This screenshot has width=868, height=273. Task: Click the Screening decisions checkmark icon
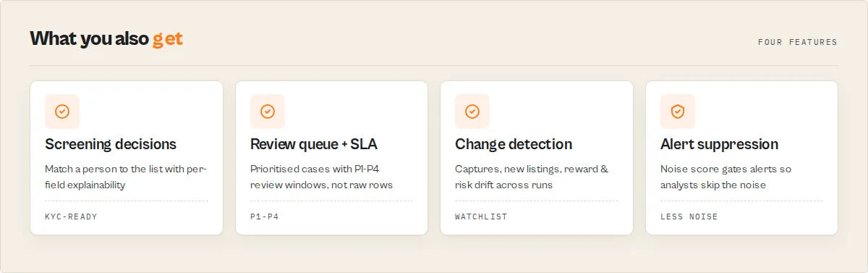click(x=62, y=112)
